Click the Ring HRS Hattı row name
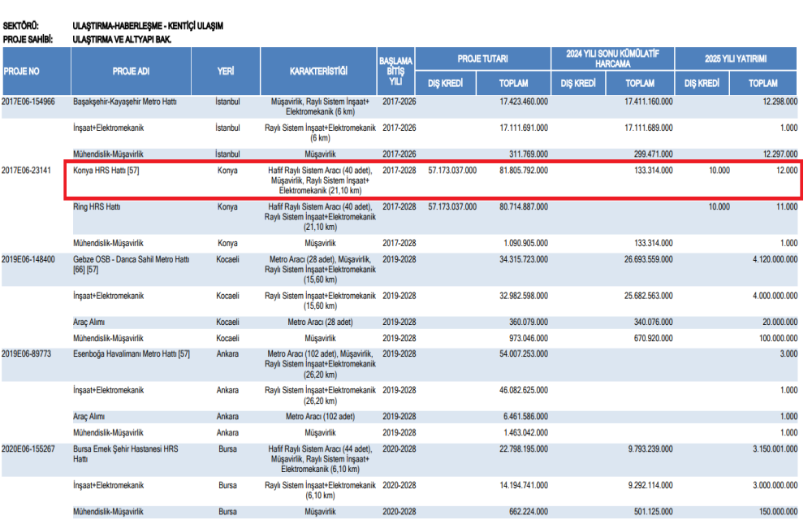Screen dimensions: 812x520 point(97,207)
